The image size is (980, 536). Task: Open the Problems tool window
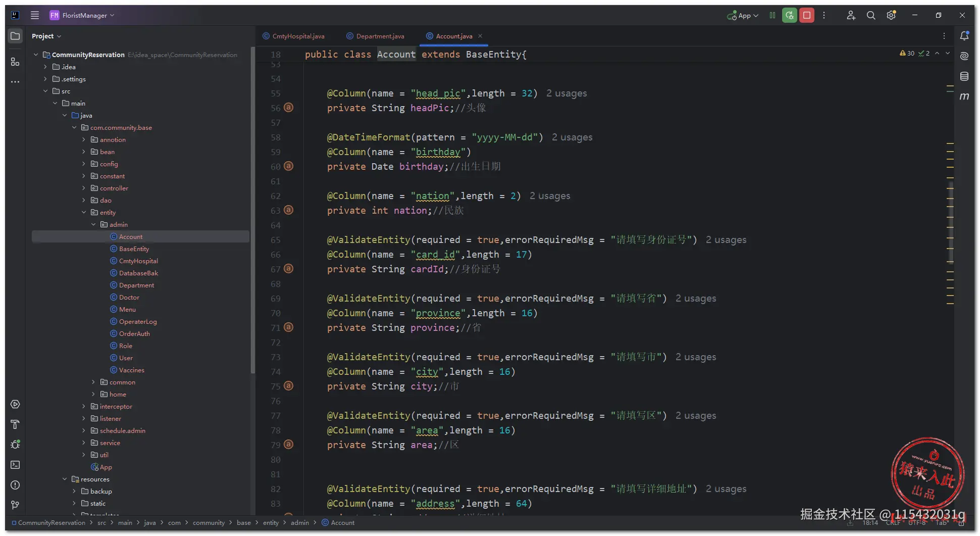coord(15,485)
